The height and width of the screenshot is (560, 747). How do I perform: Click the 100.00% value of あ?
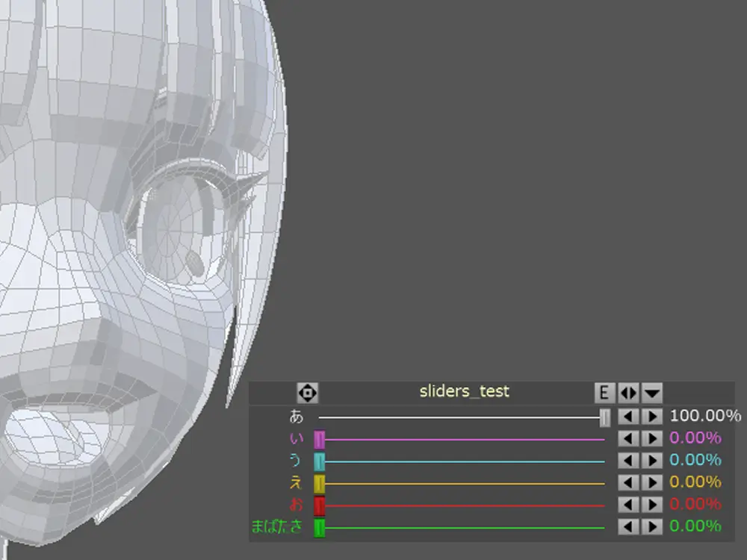click(x=704, y=416)
